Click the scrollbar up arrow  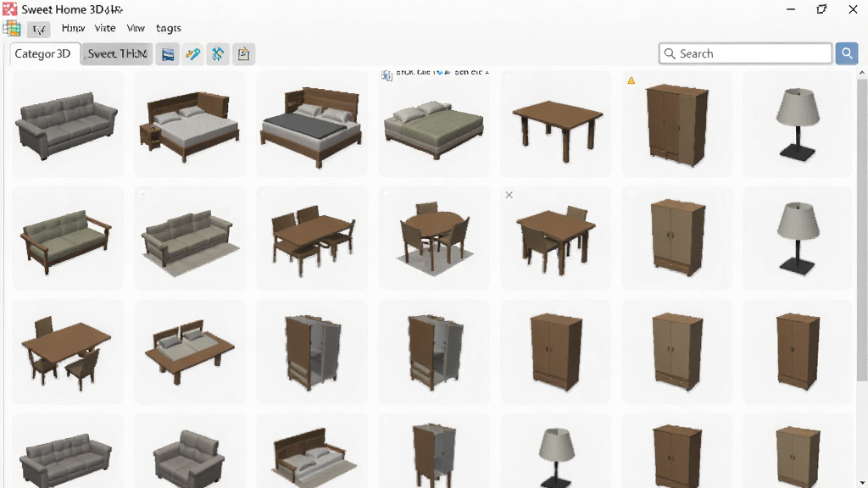[862, 73]
